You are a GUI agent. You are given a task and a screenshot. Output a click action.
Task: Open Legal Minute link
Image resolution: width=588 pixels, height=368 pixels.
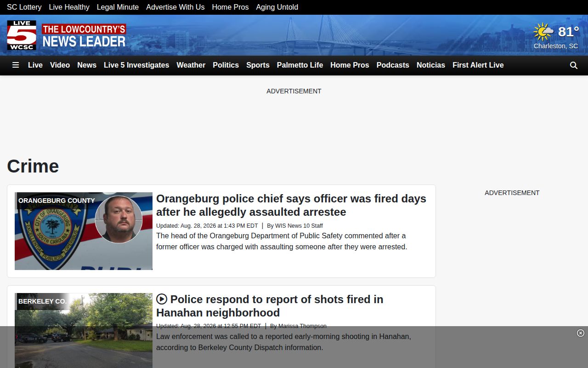pos(118,7)
